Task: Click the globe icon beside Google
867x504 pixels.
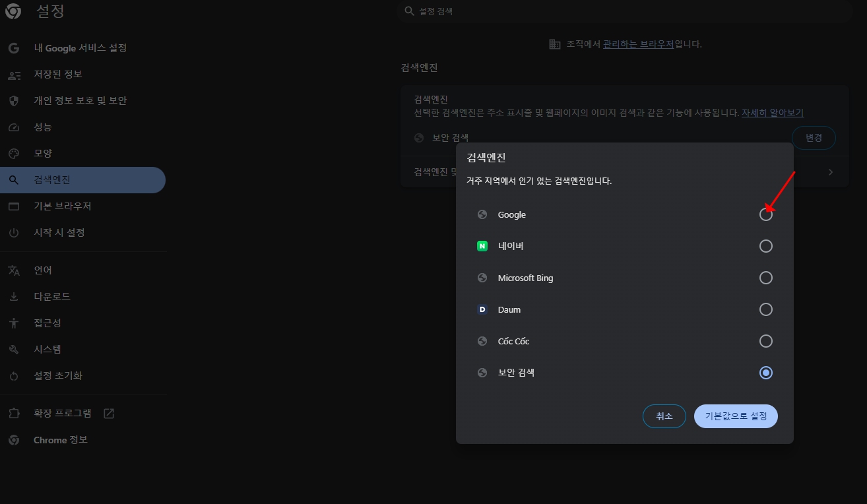Action: (x=482, y=214)
